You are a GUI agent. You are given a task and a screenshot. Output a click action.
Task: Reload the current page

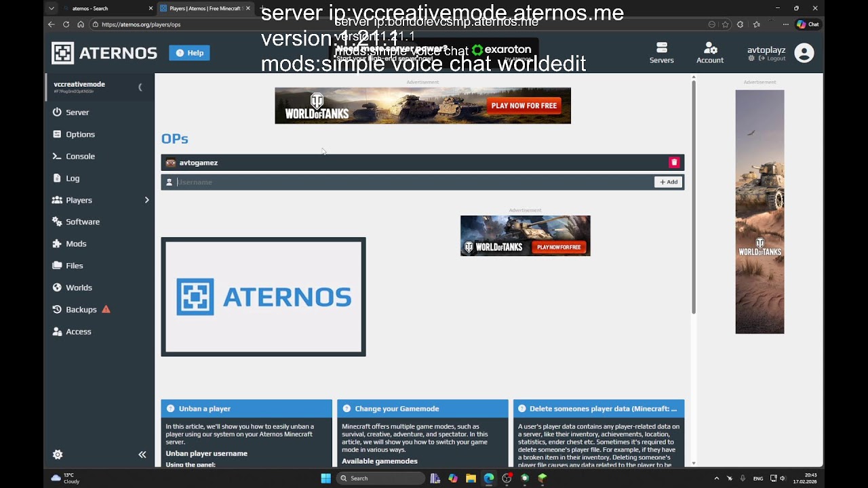pos(66,24)
